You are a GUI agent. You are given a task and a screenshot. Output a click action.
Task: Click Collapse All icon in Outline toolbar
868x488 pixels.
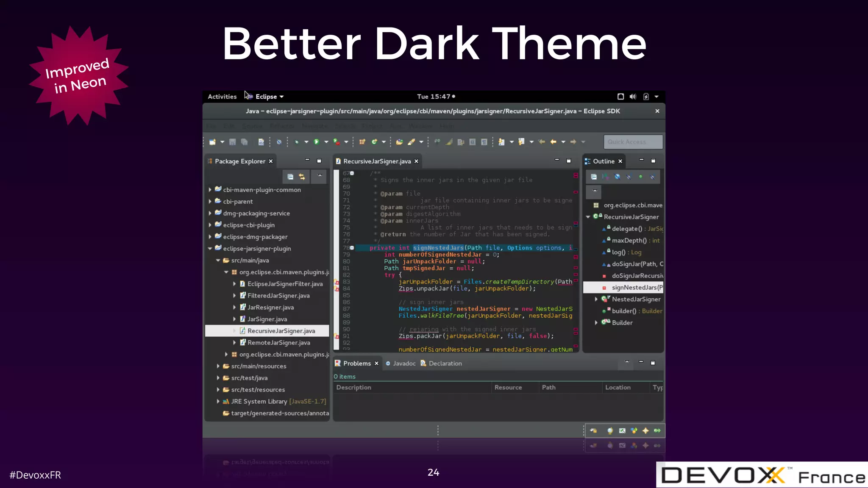click(x=594, y=177)
